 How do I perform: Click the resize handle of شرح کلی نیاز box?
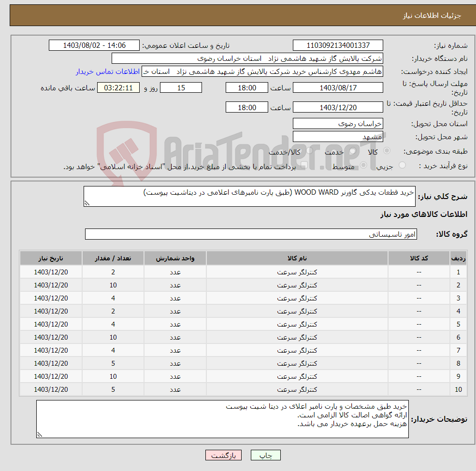tap(87, 203)
